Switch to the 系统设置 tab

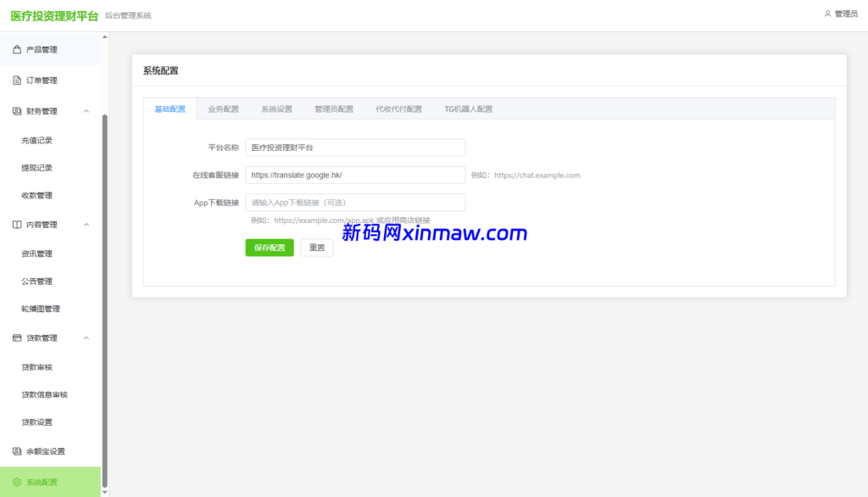pos(277,109)
